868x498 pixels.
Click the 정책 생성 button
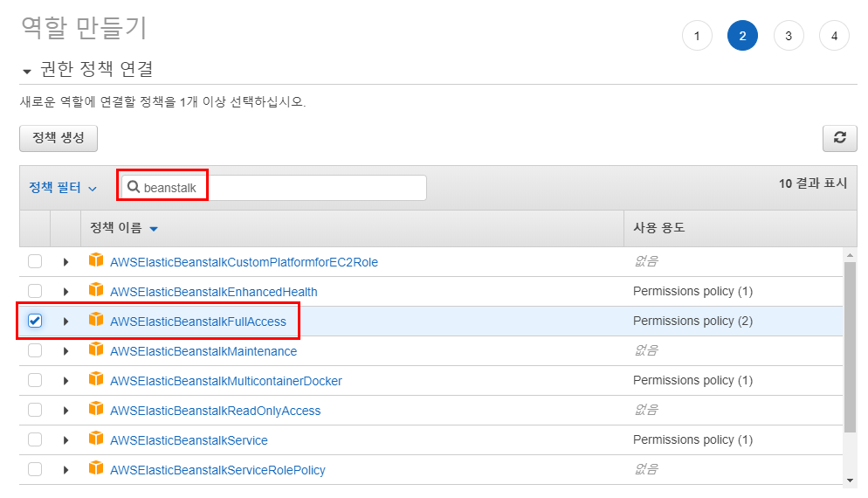click(59, 138)
